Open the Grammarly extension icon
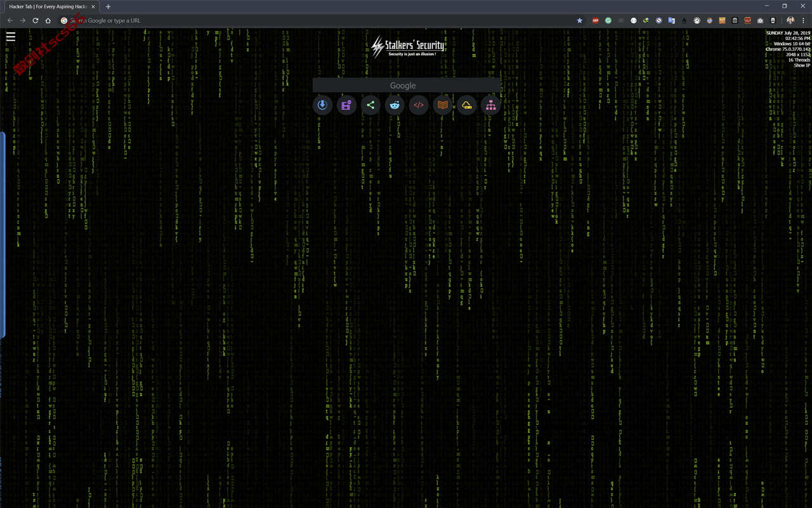Viewport: 812px width, 508px height. [x=608, y=20]
